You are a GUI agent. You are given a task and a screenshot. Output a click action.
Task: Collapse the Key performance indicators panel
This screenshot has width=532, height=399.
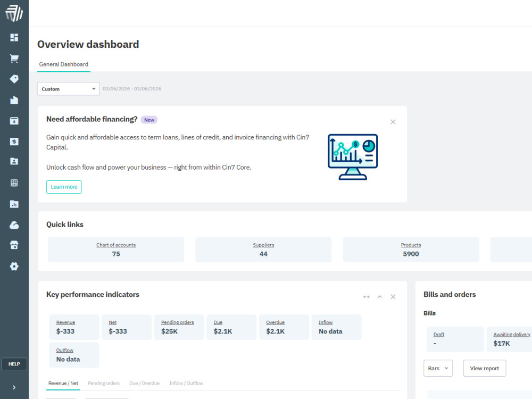[x=380, y=297]
